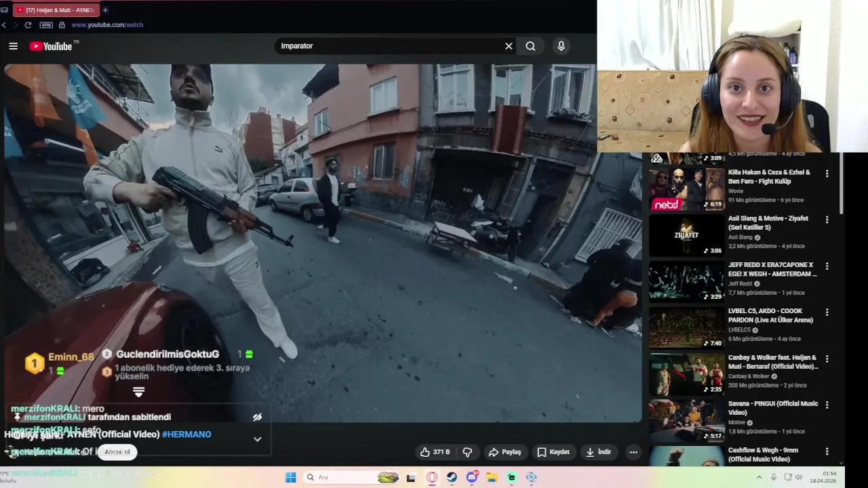Open Task View on the taskbar
Viewport: 868px width, 488px height.
tap(410, 477)
